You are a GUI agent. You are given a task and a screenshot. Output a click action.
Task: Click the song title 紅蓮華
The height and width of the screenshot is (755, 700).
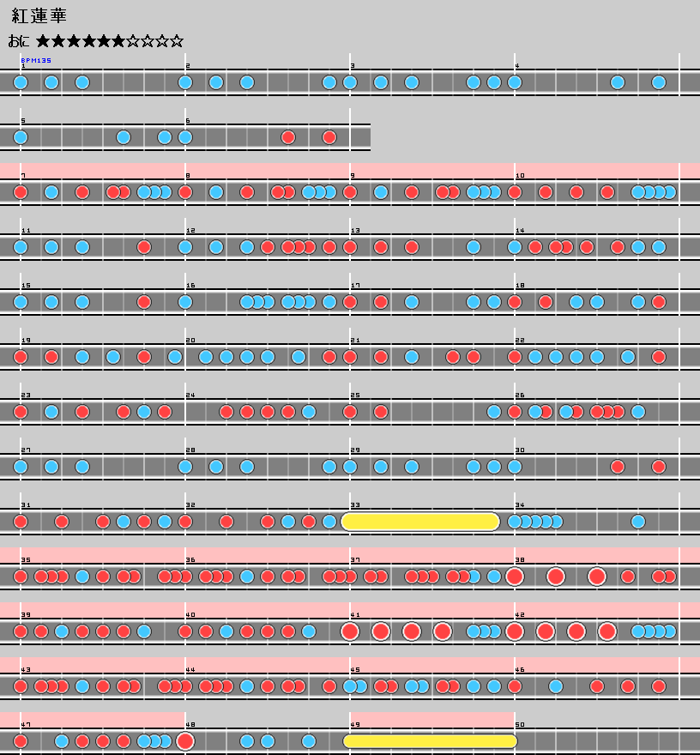click(39, 15)
